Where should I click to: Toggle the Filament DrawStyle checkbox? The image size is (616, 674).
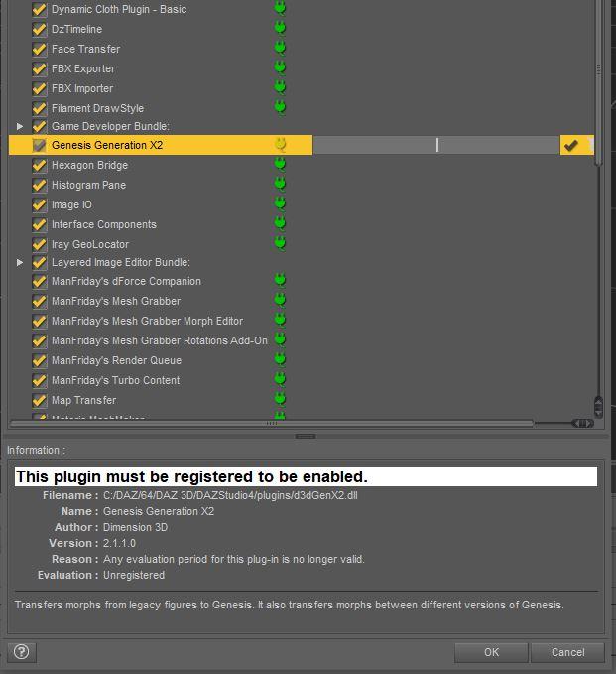pyautogui.click(x=39, y=108)
